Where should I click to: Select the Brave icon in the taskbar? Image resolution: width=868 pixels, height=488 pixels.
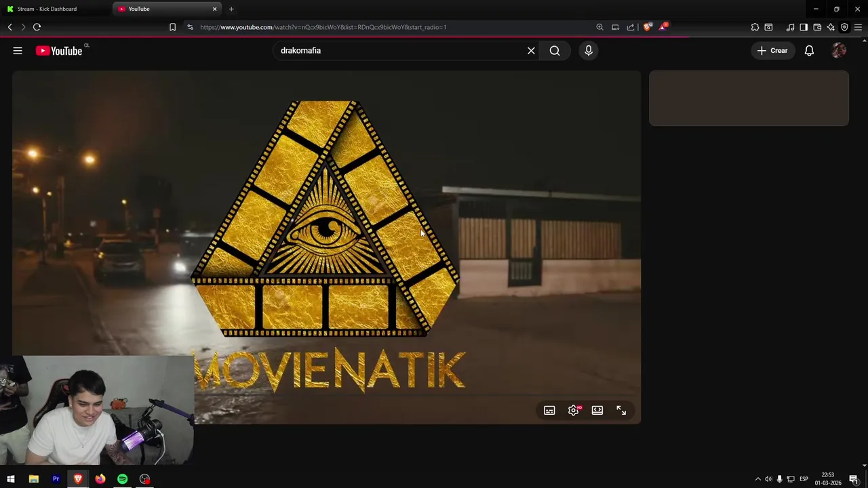point(78,479)
